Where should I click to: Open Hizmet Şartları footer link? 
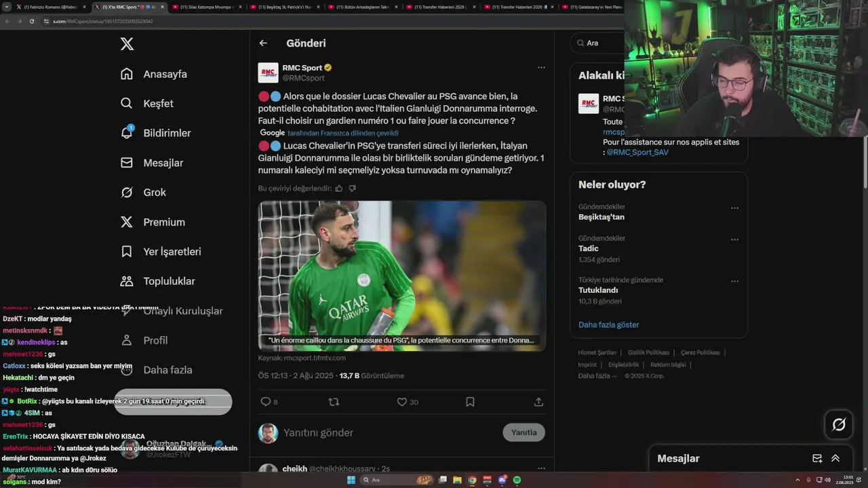pyautogui.click(x=597, y=352)
